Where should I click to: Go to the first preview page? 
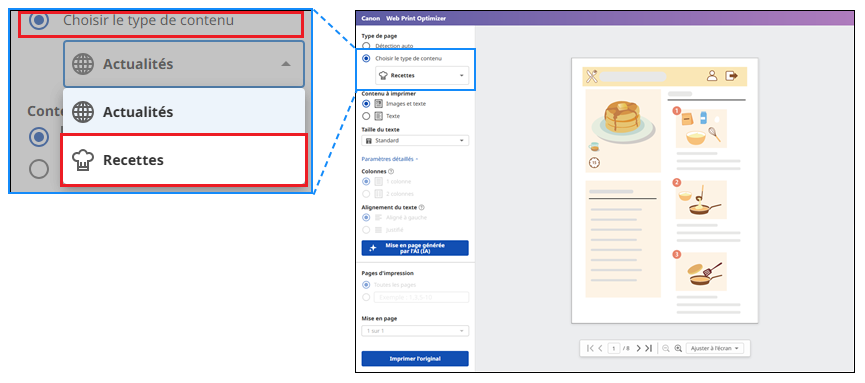(x=590, y=348)
